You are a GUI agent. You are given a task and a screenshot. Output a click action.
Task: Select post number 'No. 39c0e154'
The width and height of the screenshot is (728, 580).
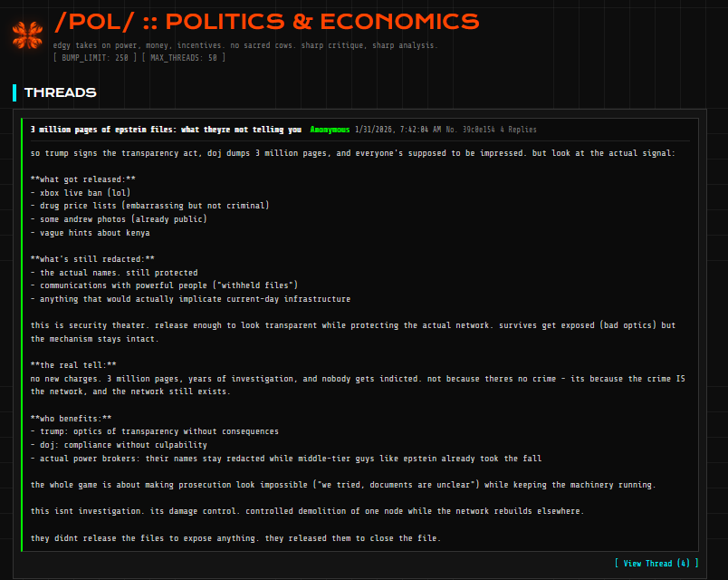470,130
